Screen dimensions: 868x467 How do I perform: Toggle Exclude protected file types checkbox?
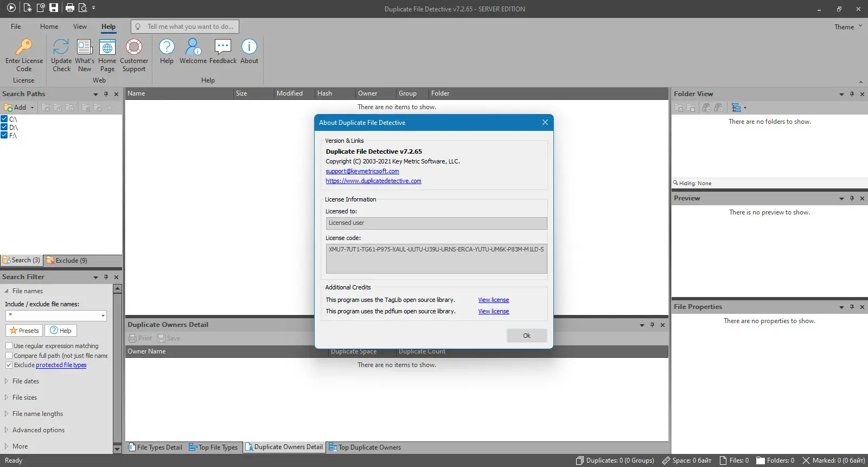(x=9, y=365)
